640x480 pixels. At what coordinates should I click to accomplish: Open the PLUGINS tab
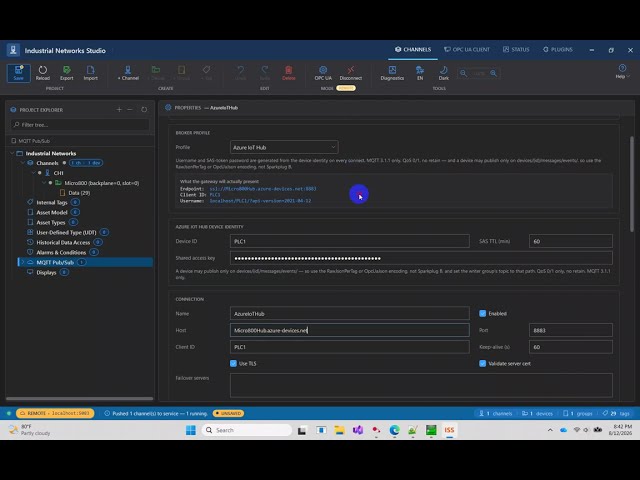click(558, 49)
